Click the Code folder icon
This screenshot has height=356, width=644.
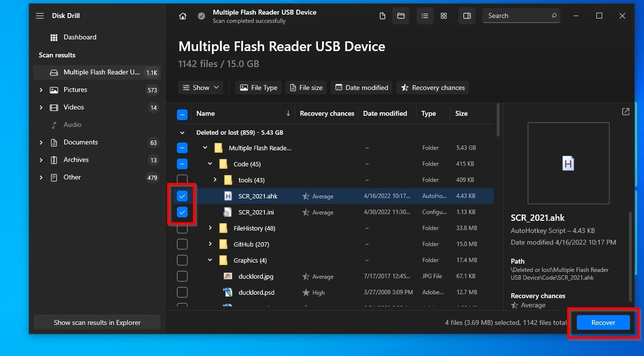[x=223, y=164]
